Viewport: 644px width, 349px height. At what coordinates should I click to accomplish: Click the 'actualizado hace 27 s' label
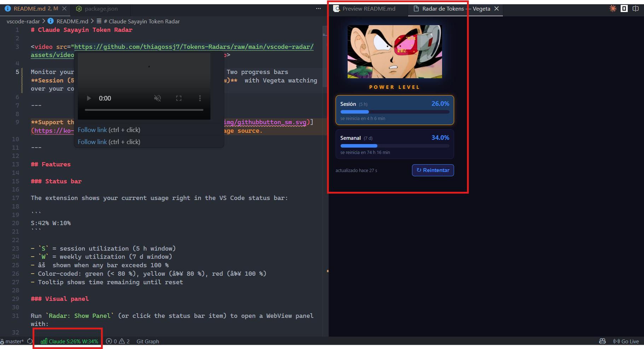tap(356, 171)
